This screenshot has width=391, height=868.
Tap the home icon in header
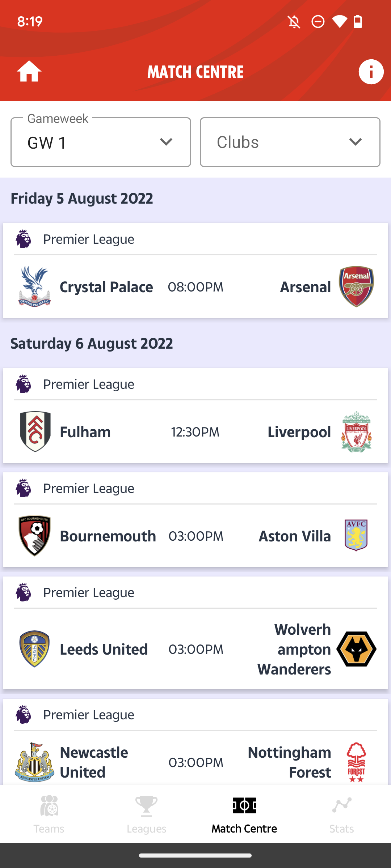click(29, 72)
